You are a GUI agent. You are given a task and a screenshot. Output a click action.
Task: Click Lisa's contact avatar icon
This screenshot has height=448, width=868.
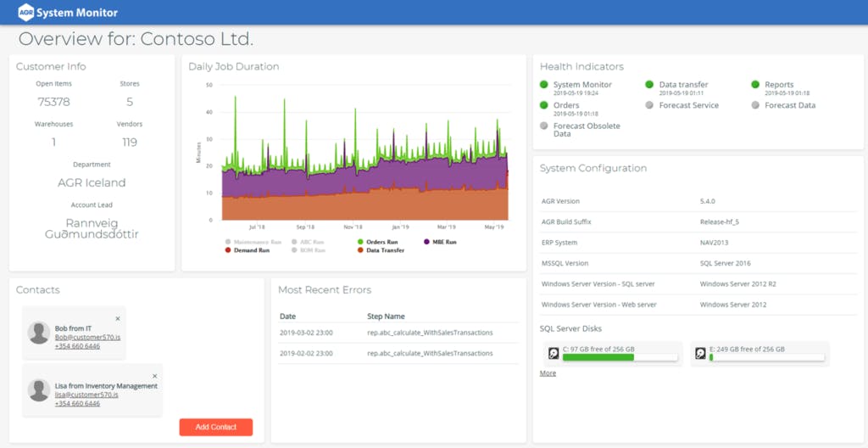pos(39,390)
